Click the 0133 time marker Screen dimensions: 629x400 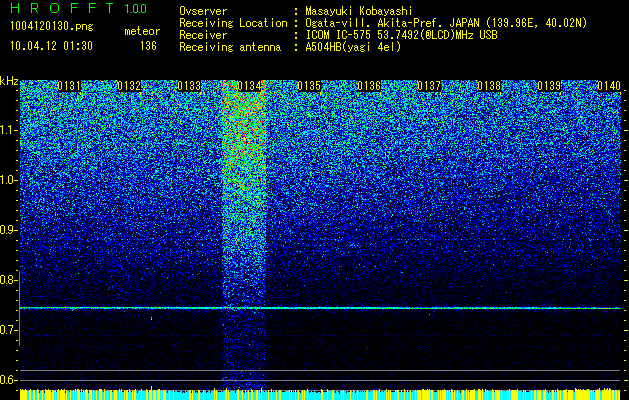189,86
